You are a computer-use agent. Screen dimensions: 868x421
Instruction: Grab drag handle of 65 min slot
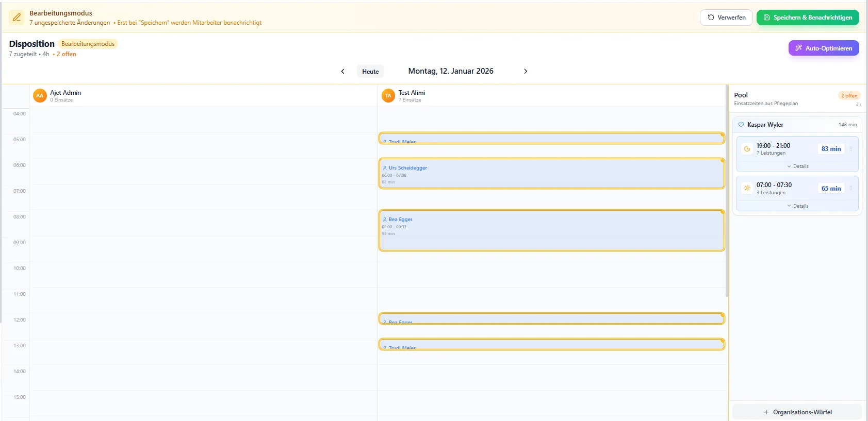(x=851, y=188)
